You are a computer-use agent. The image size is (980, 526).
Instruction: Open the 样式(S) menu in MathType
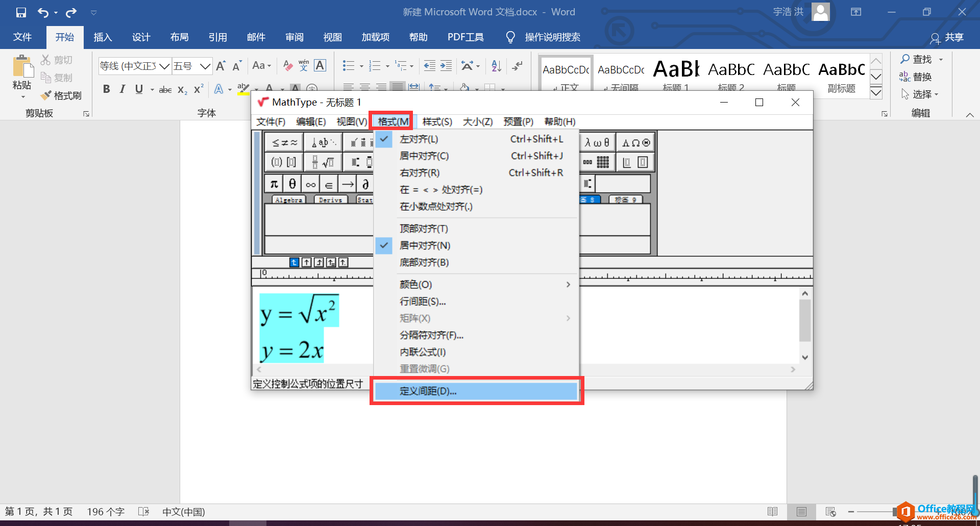point(436,121)
